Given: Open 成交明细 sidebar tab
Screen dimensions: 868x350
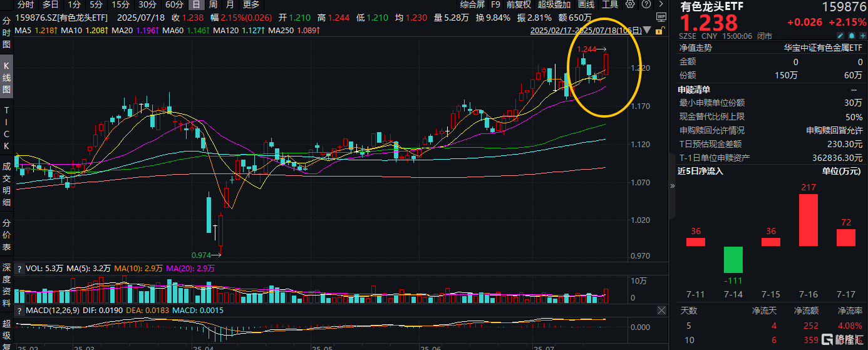Looking at the screenshot, I should 6,185.
